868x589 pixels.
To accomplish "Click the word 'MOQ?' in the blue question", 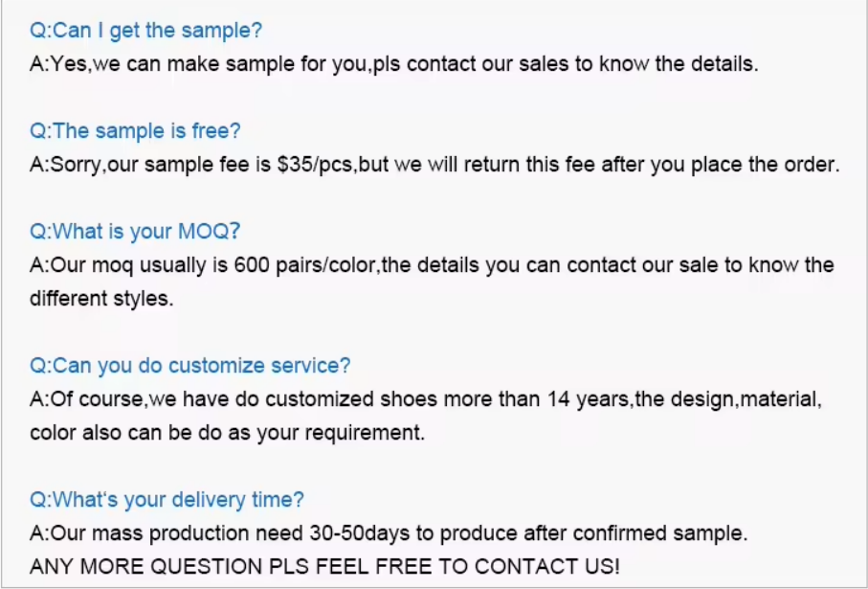I will click(210, 231).
